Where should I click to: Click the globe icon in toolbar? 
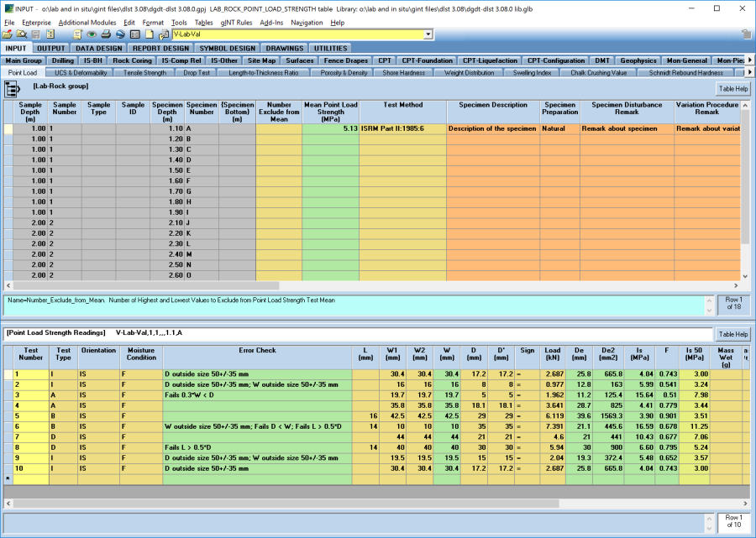tap(121, 34)
